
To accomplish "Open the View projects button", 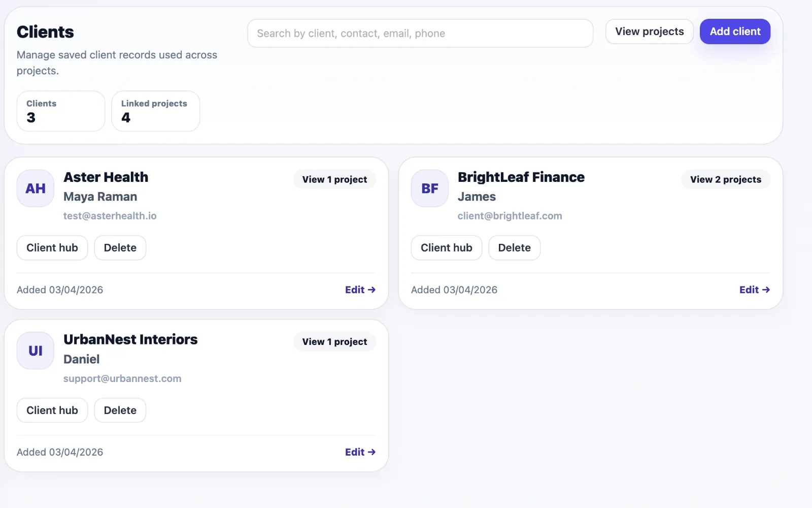I will [650, 31].
